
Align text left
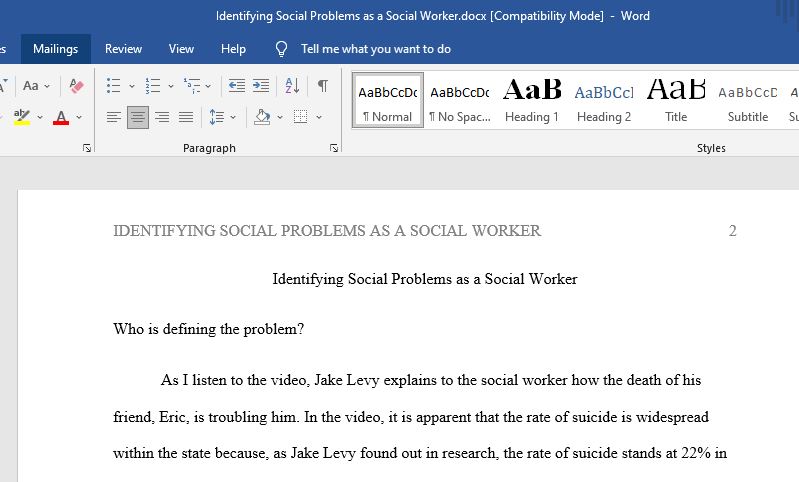click(x=114, y=117)
